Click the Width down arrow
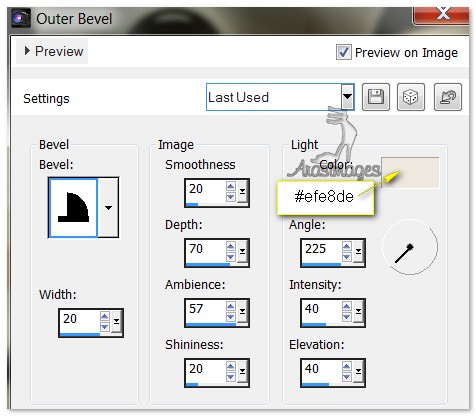Image resolution: width=476 pixels, height=416 pixels. (x=105, y=327)
